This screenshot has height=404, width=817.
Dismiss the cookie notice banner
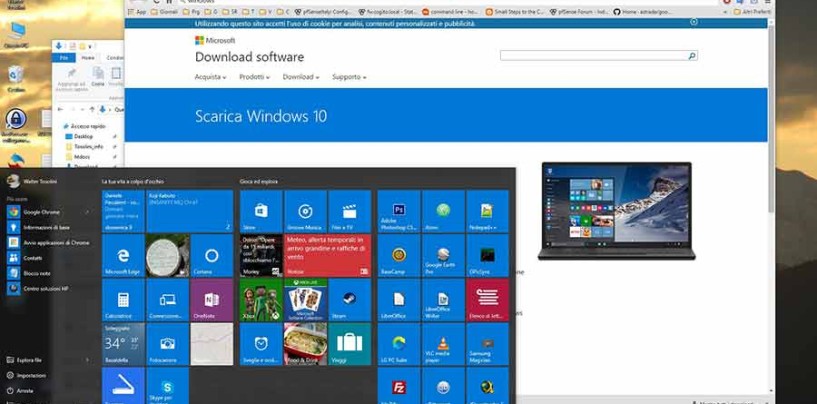(694, 22)
